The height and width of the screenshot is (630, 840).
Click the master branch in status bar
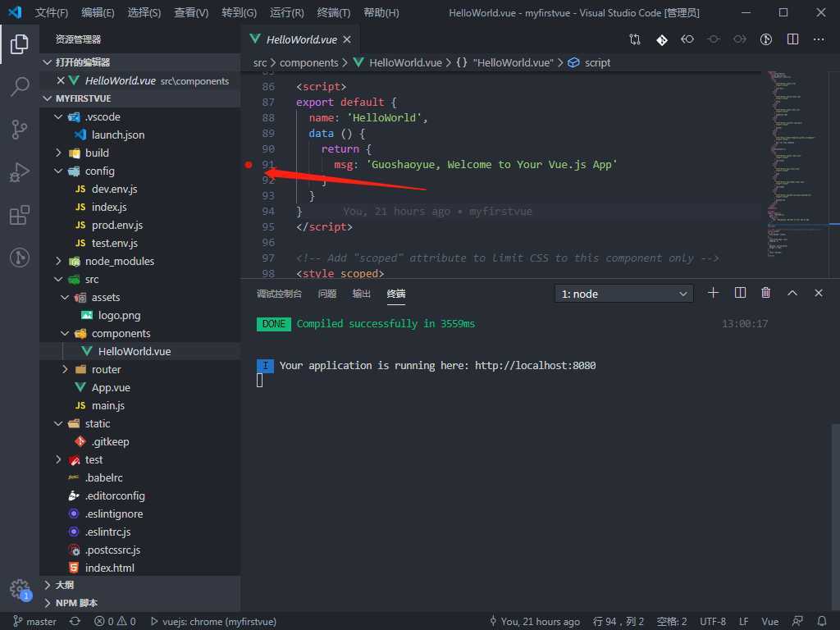point(34,622)
